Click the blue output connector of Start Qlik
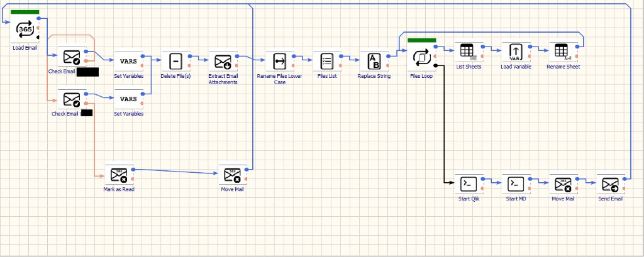644x257 pixels. [482, 178]
